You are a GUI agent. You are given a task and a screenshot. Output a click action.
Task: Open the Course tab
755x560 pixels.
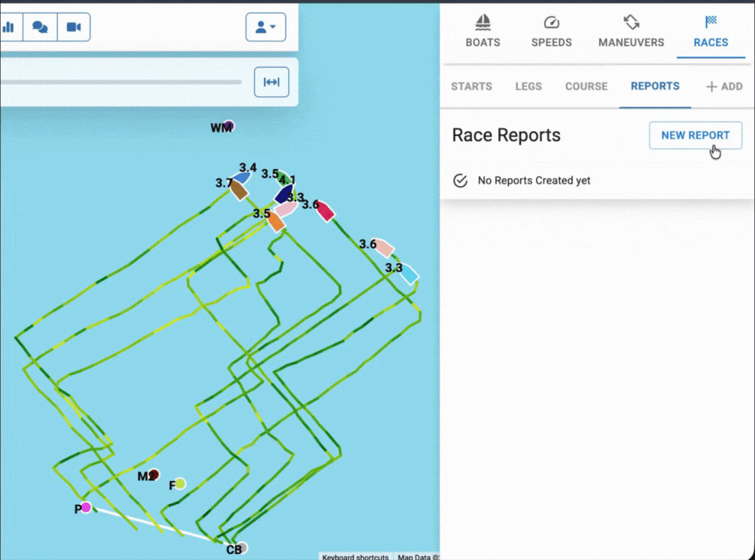tap(585, 86)
